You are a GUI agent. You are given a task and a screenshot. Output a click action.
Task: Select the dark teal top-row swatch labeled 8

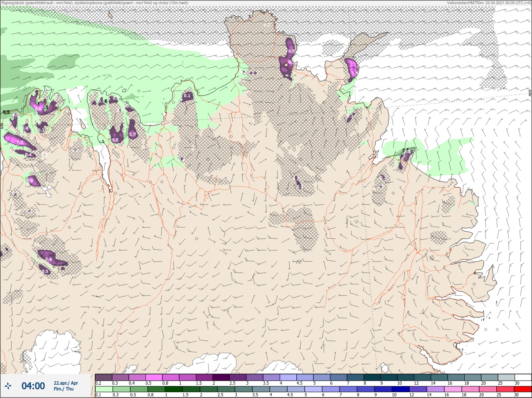tap(372, 377)
